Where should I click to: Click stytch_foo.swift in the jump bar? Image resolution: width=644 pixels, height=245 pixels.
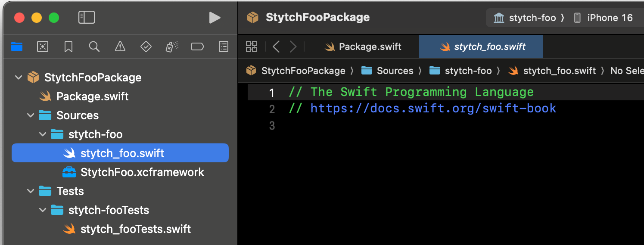[x=552, y=71]
